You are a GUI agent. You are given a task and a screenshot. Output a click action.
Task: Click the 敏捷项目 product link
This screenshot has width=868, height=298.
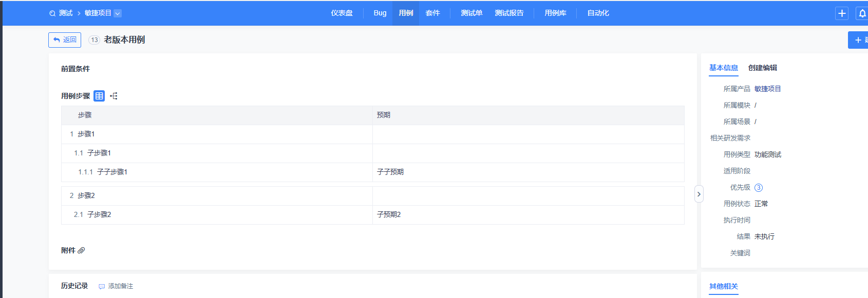[x=767, y=89]
